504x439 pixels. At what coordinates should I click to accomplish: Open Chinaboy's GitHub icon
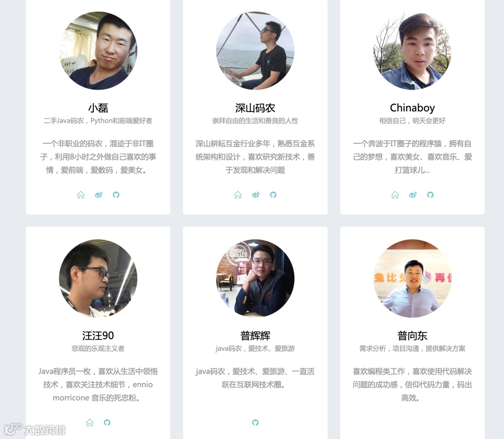(430, 195)
